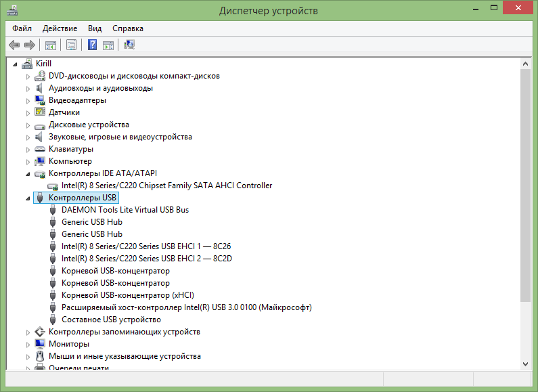Image resolution: width=538 pixels, height=392 pixels.
Task: Click the scrollbar down arrow
Action: [525, 364]
